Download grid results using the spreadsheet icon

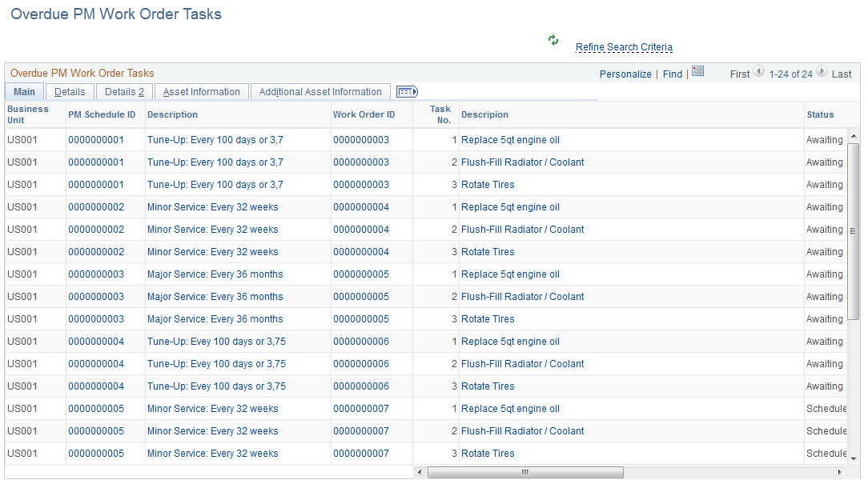click(697, 72)
